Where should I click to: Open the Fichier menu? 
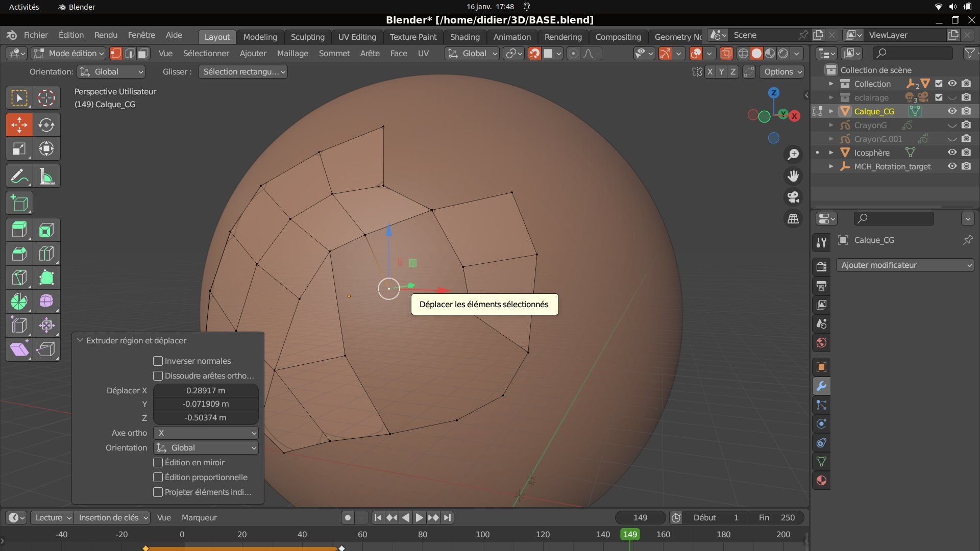click(x=36, y=35)
